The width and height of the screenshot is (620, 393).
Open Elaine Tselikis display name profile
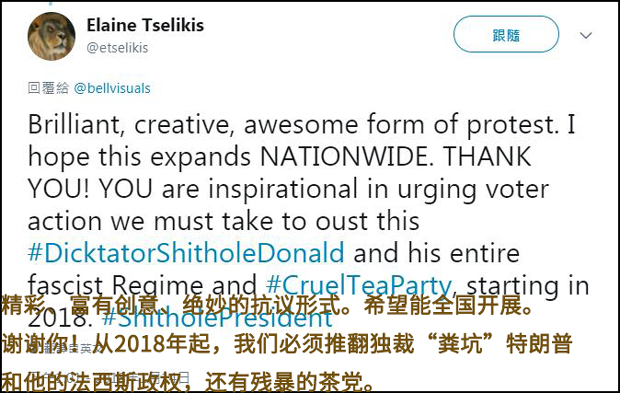[145, 25]
